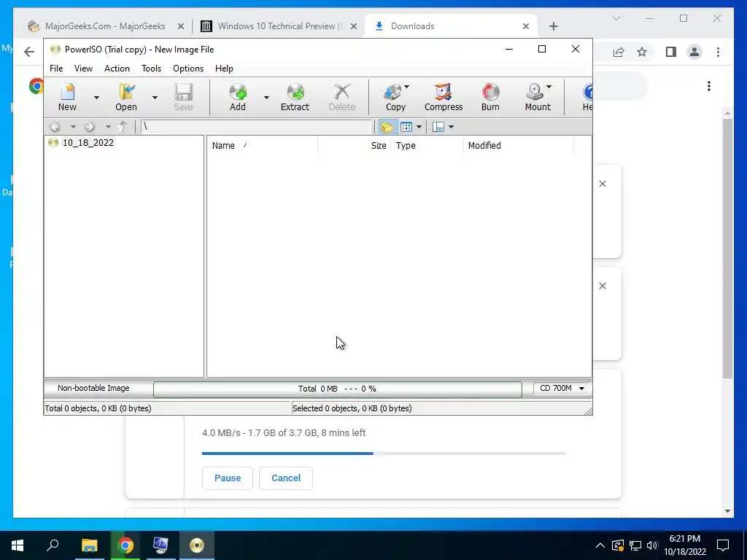
Task: Click the Non-bootable Image status label
Action: coord(93,388)
